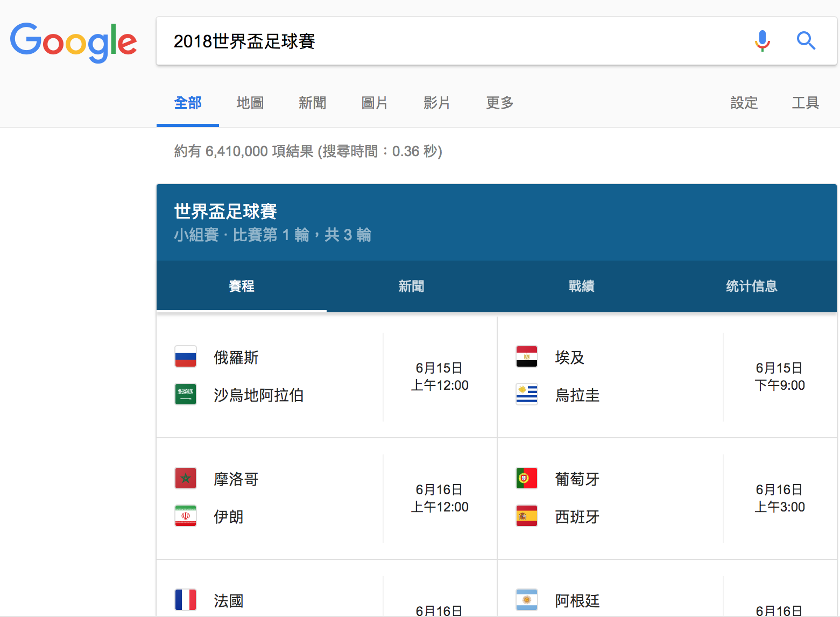Open the 更多 search filter menu
Screen dimensions: 840x617
tap(499, 103)
